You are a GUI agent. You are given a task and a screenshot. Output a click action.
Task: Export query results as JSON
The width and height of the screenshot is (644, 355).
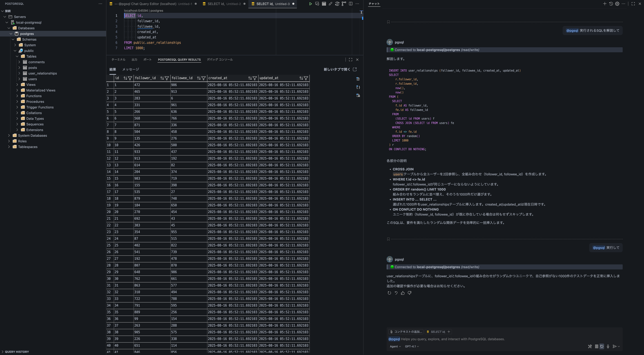point(358,87)
